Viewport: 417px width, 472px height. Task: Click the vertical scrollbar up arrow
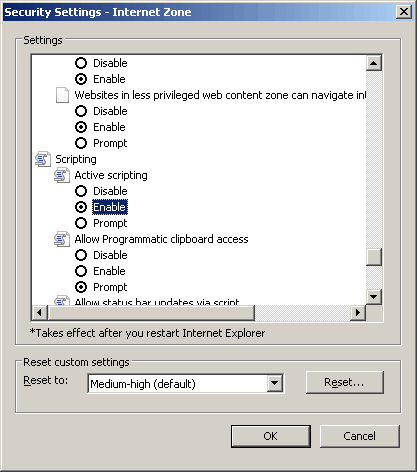[x=374, y=63]
